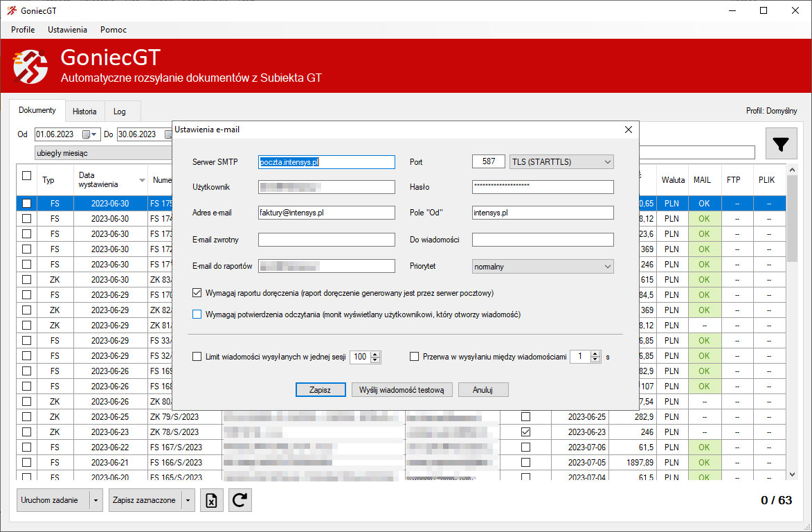The image size is (812, 532).
Task: Switch to the Dokumenty tab
Action: (37, 110)
